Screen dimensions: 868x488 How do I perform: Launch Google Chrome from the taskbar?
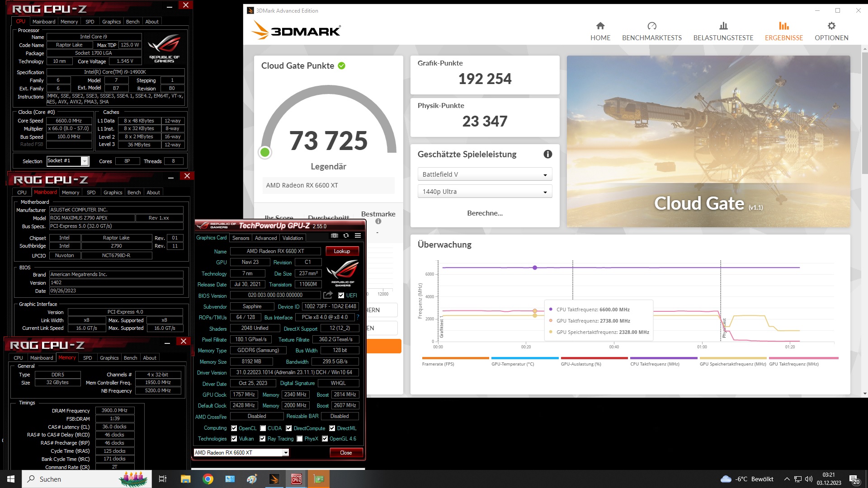pyautogui.click(x=208, y=479)
